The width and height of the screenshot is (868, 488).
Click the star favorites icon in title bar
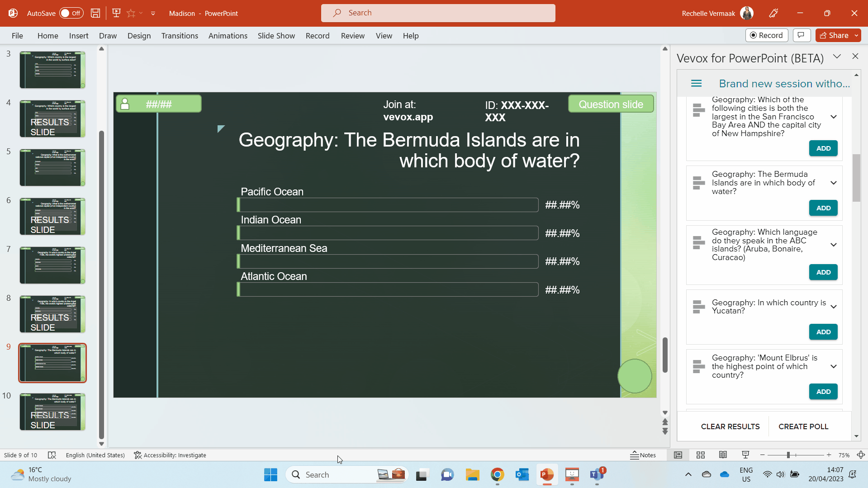[x=131, y=13]
